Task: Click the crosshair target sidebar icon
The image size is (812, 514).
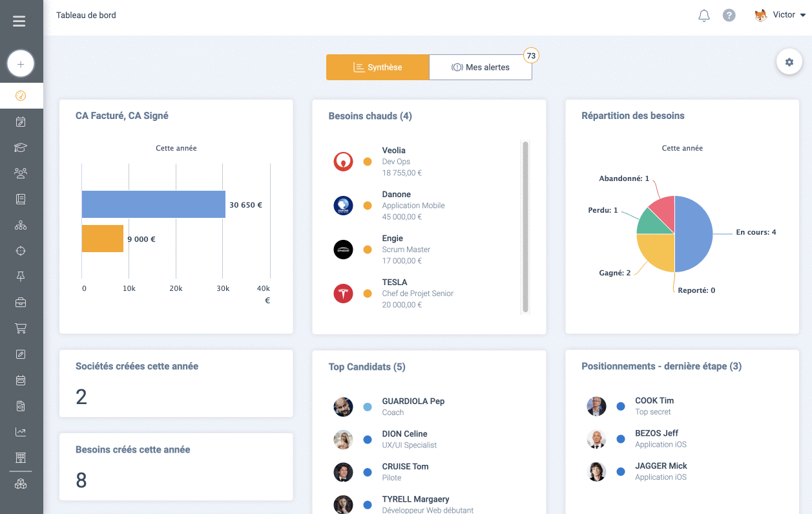Action: [21, 251]
